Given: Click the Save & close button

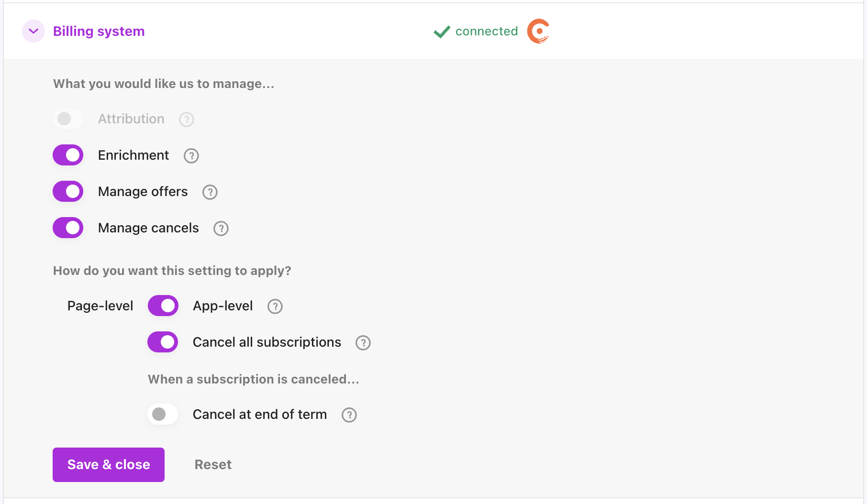Looking at the screenshot, I should pos(109,465).
